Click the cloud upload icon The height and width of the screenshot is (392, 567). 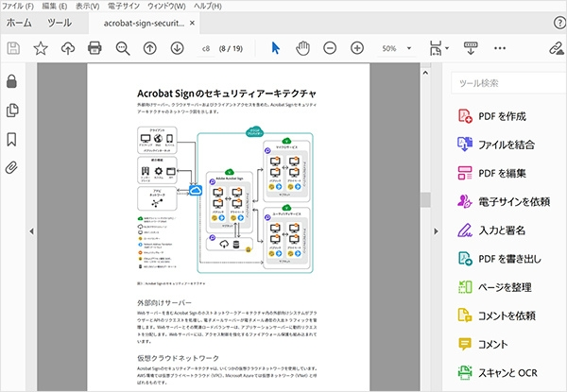pyautogui.click(x=67, y=47)
